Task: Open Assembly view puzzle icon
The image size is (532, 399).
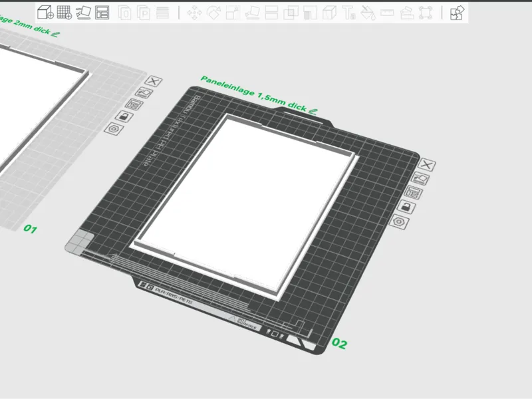Action: (457, 13)
